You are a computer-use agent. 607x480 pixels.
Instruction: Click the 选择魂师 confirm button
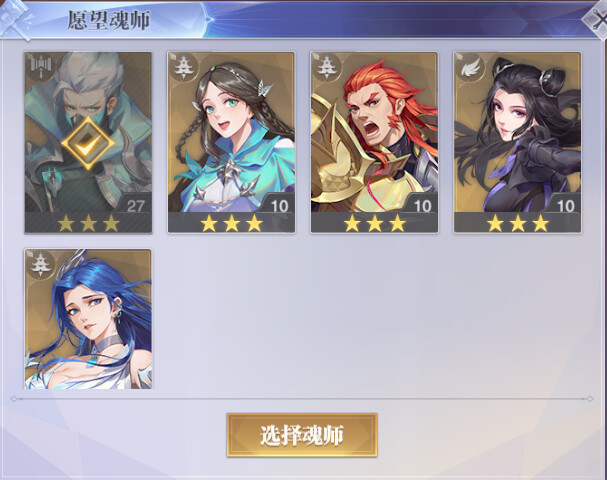tap(302, 435)
